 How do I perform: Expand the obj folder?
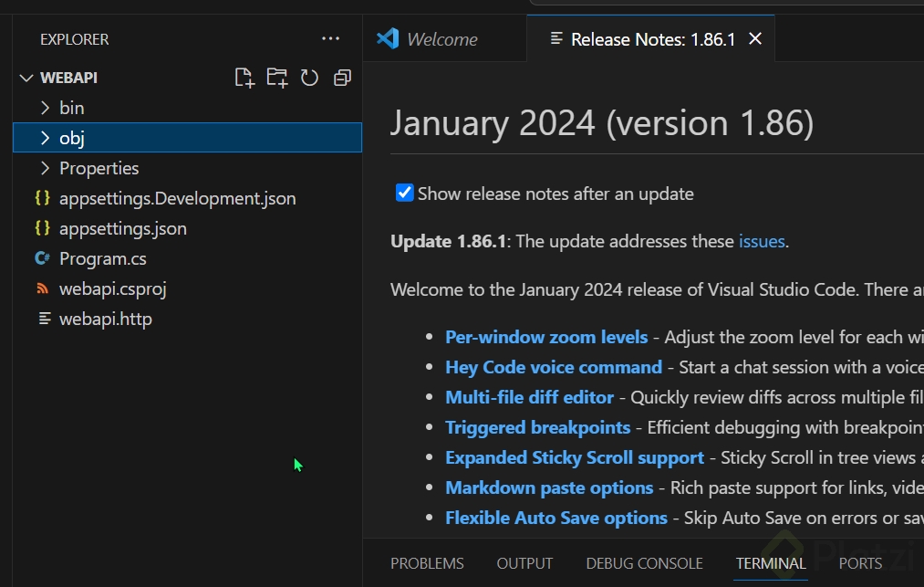click(71, 138)
